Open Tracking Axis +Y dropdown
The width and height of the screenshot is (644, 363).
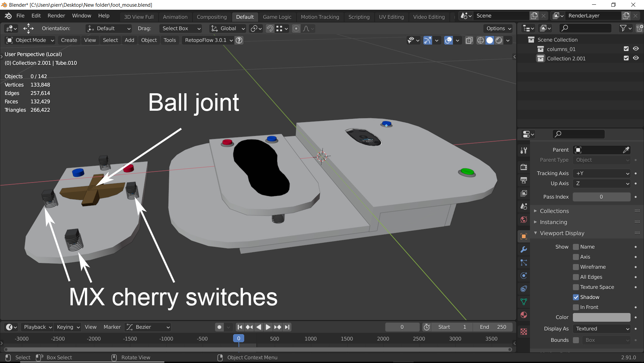tap(602, 173)
